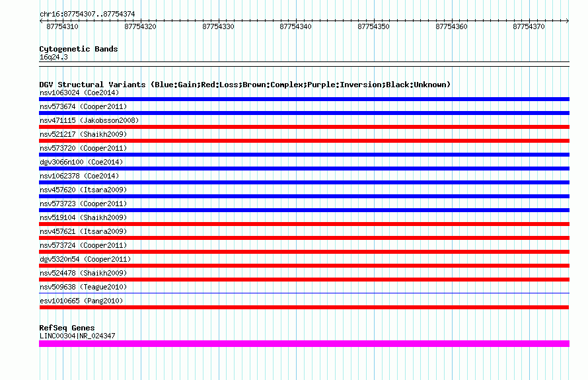This screenshot has height=380, width=588.
Task: Open nsv1062378 (Coe2014) entry
Action: point(79,176)
